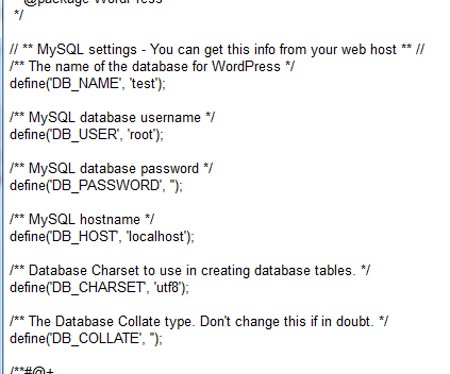Click the 'name of the database for WordPress' comment
This screenshot has width=450, height=374.
click(152, 66)
